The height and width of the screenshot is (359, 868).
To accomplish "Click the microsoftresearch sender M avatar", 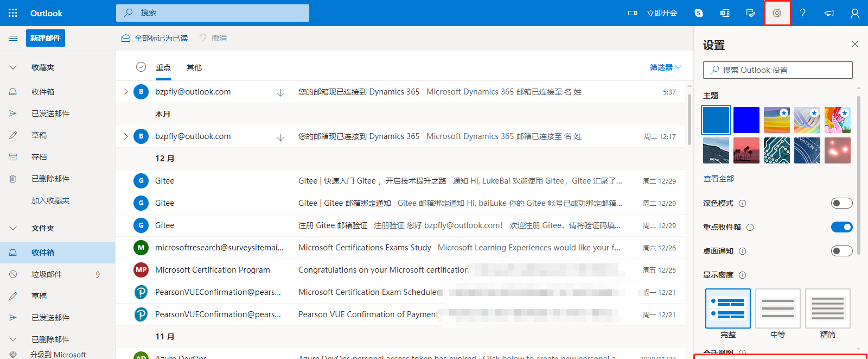I will point(141,248).
